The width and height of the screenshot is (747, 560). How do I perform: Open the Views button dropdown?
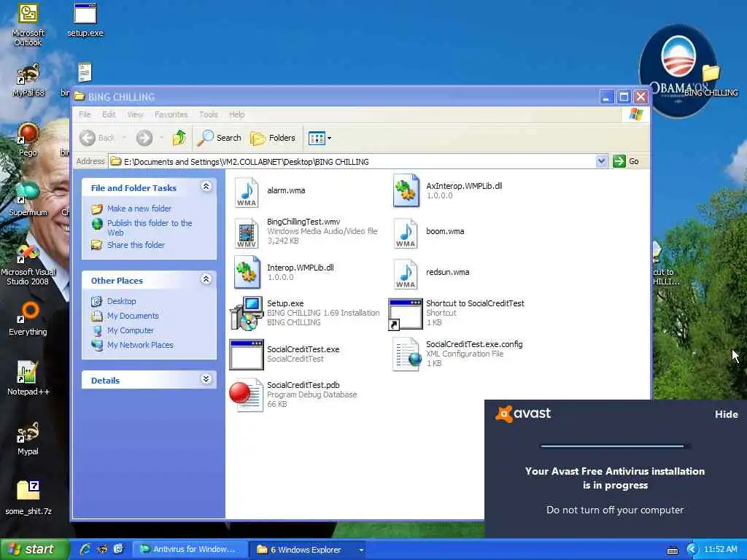(x=329, y=139)
